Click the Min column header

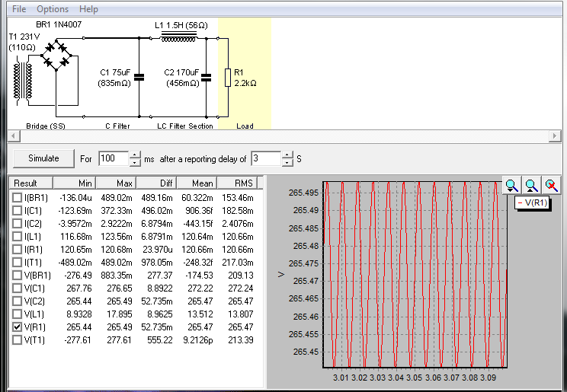pos(75,183)
